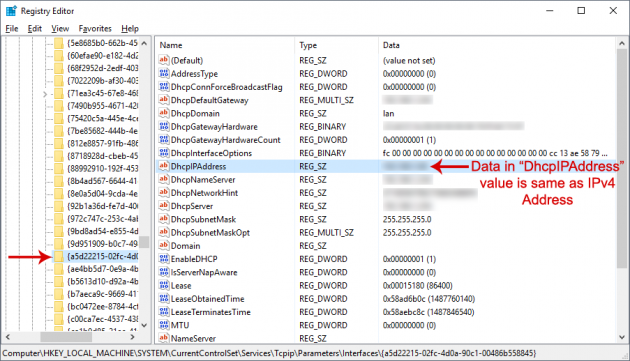Screen dimensions: 630x361
Task: Open the Edit menu
Action: [x=35, y=29]
